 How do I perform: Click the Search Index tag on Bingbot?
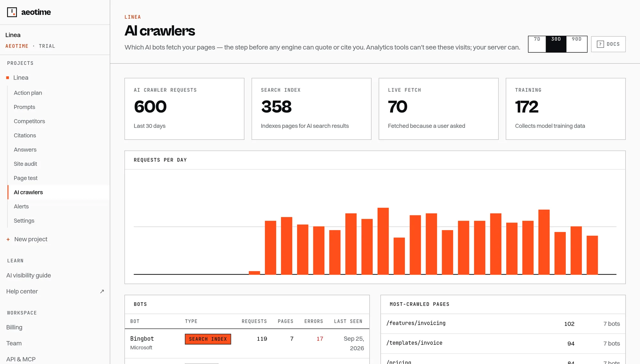pyautogui.click(x=208, y=339)
